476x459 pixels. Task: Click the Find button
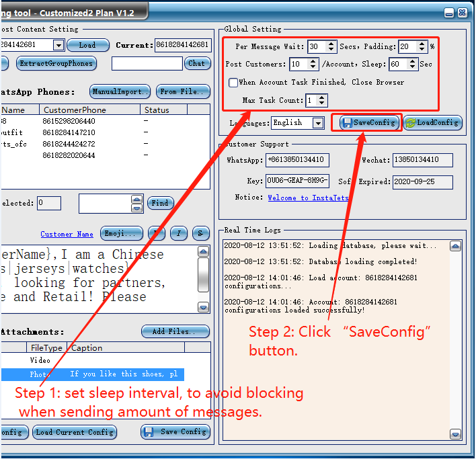tap(160, 203)
